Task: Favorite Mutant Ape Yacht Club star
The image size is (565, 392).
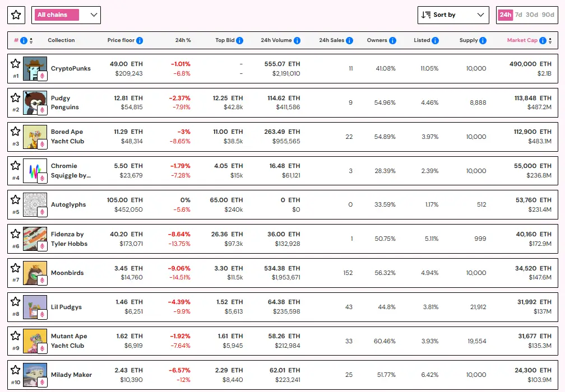Action: pyautogui.click(x=16, y=336)
